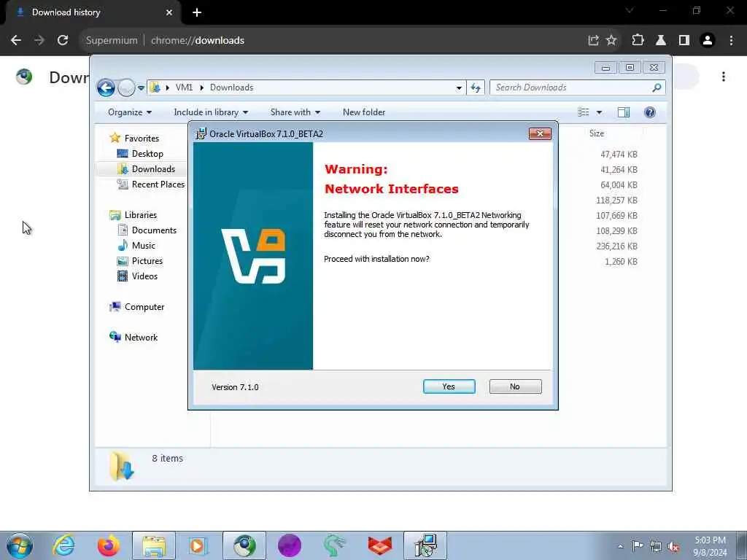747x560 pixels.
Task: Switch to Supermium taskbar button
Action: [244, 545]
